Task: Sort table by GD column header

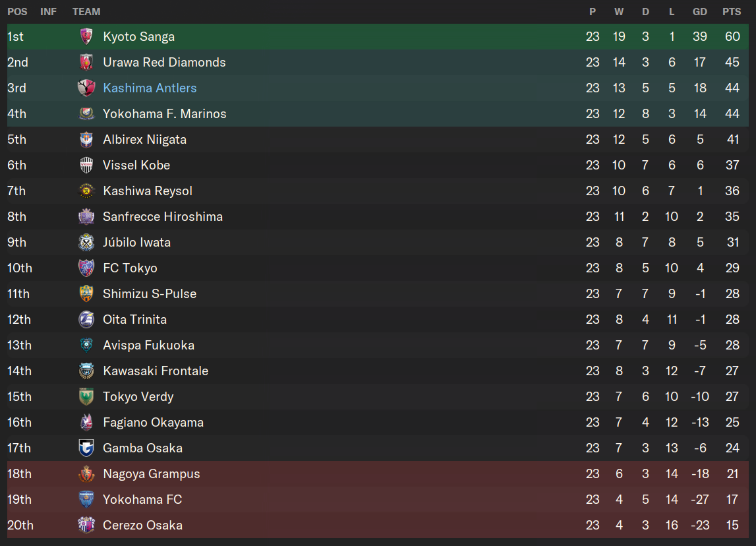Action: 699,12
